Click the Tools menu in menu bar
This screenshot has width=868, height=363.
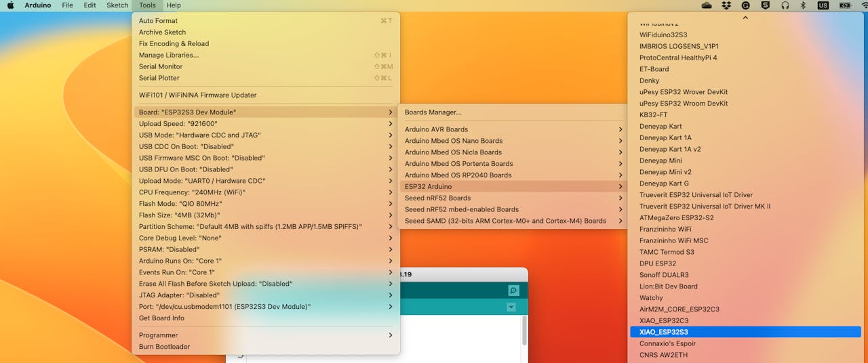[x=147, y=5]
